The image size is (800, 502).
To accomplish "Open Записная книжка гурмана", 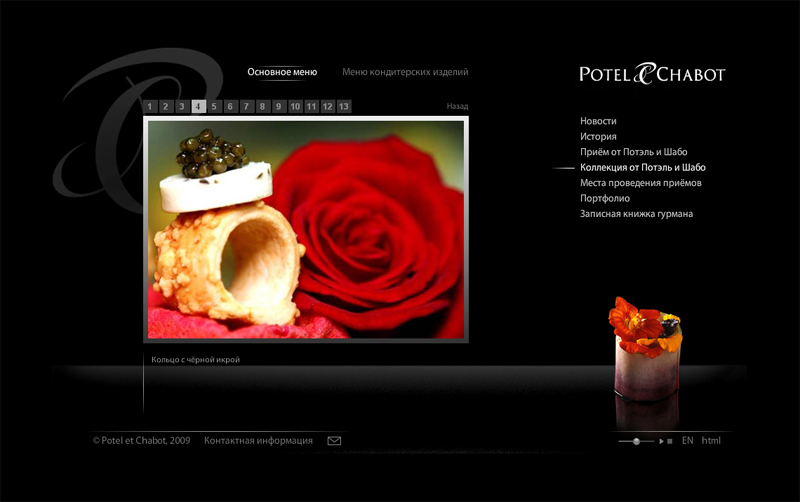I will (636, 214).
